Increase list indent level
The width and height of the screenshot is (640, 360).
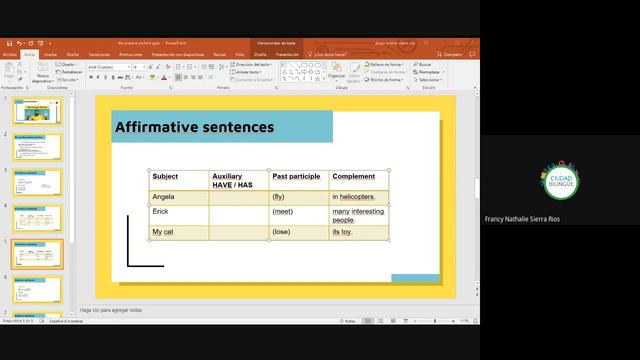pyautogui.click(x=211, y=67)
